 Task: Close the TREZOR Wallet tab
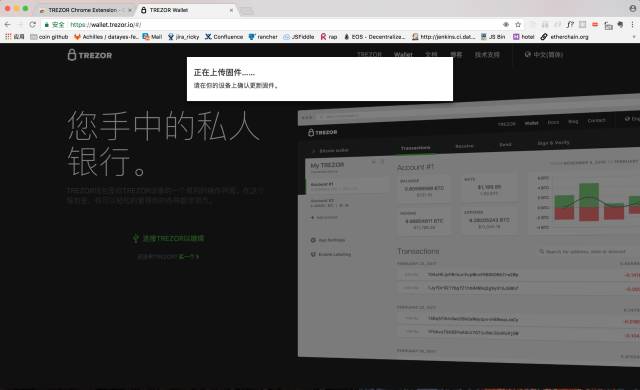pyautogui.click(x=231, y=10)
